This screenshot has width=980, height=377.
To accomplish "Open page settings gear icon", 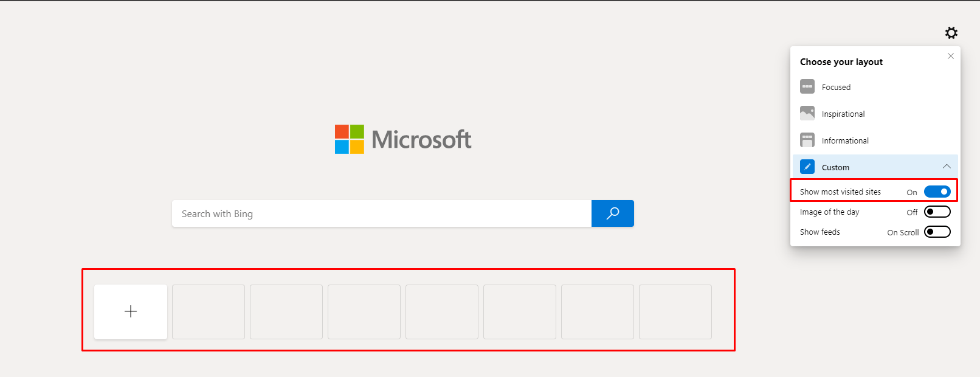I will (x=951, y=33).
